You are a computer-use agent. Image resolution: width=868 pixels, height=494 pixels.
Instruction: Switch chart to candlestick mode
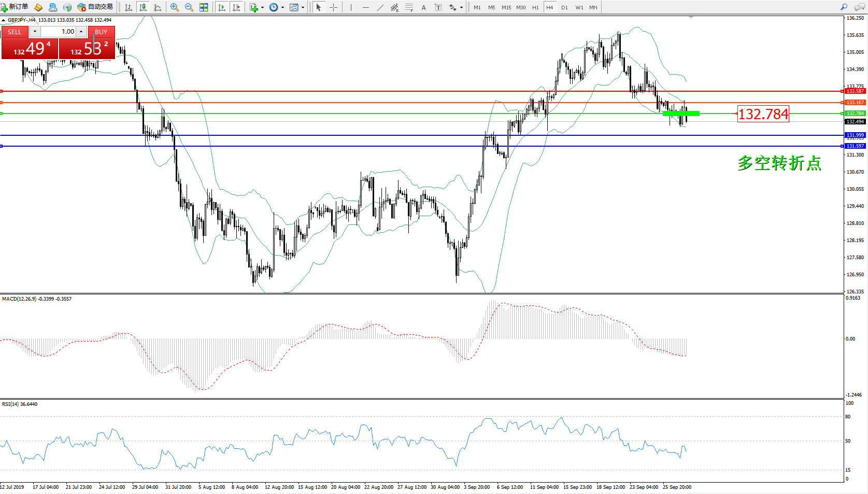(143, 7)
